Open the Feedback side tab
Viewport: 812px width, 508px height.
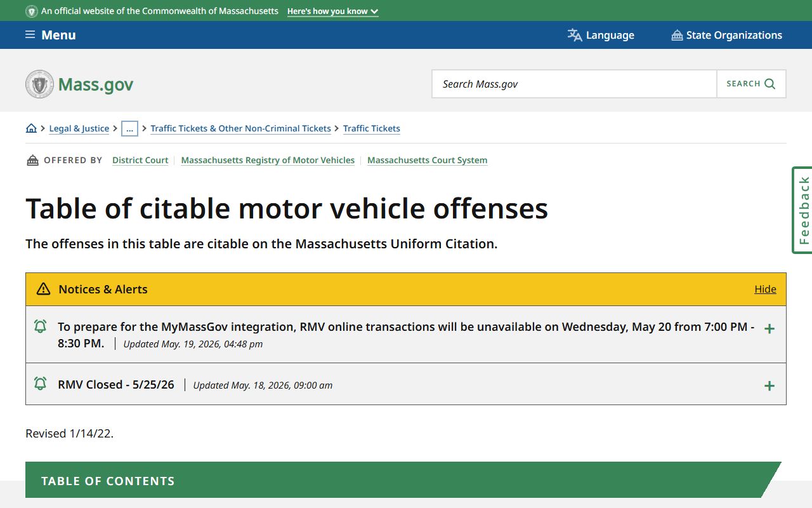802,210
